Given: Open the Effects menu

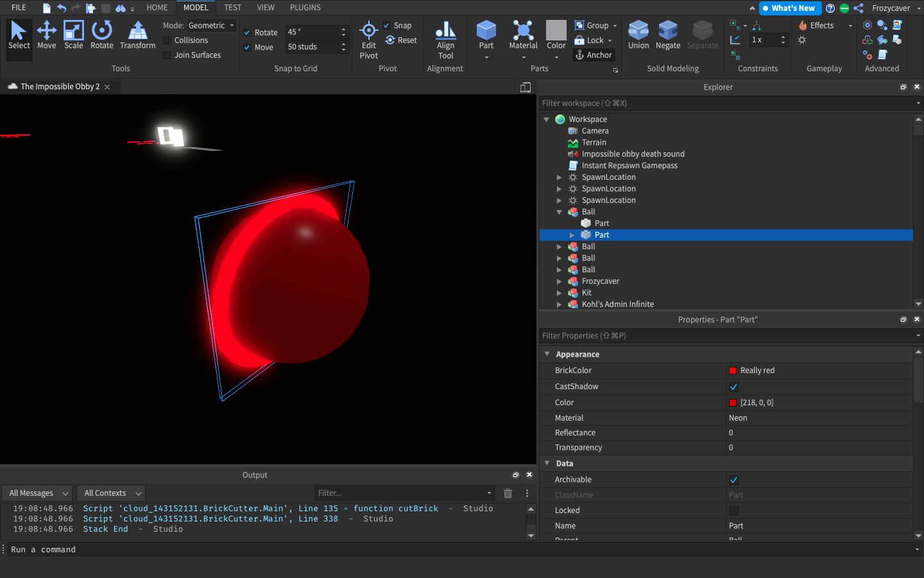Looking at the screenshot, I should click(825, 26).
